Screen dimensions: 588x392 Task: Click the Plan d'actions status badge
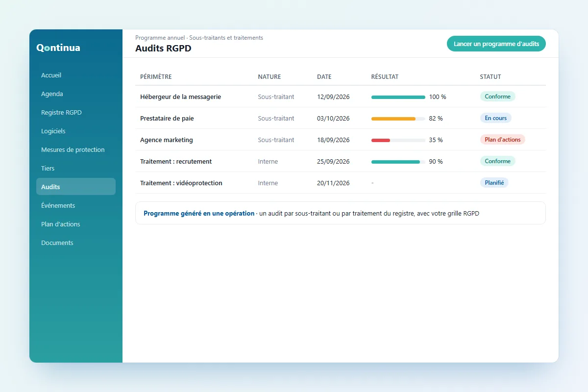coord(502,140)
